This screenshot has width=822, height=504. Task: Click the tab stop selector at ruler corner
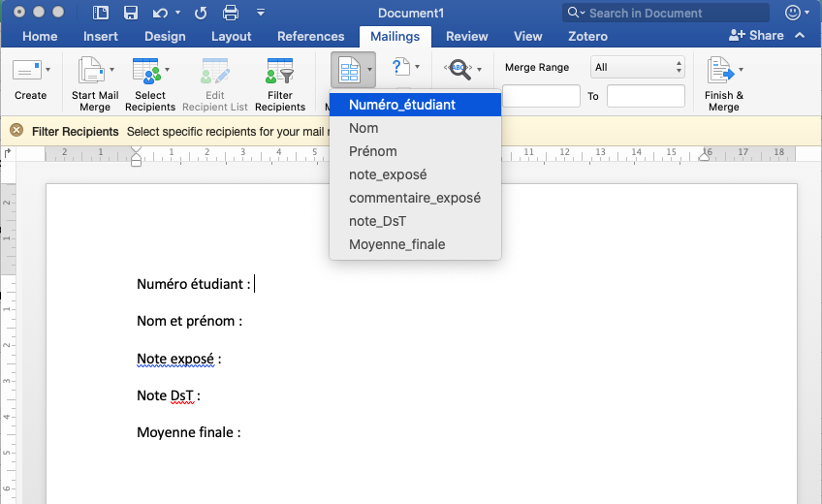[x=8, y=153]
